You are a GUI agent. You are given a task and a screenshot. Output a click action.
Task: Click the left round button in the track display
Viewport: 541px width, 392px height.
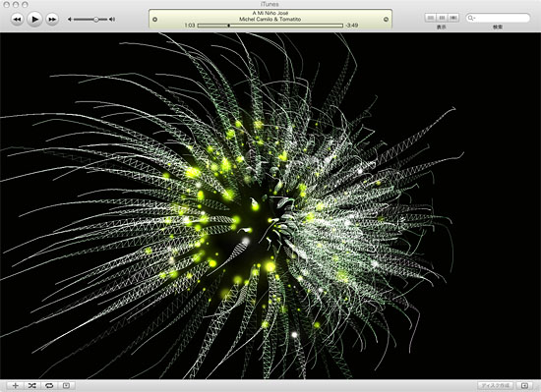pos(154,20)
